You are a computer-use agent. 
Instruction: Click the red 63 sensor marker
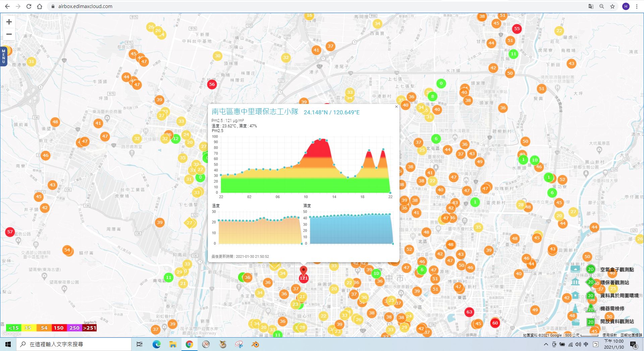tap(469, 312)
